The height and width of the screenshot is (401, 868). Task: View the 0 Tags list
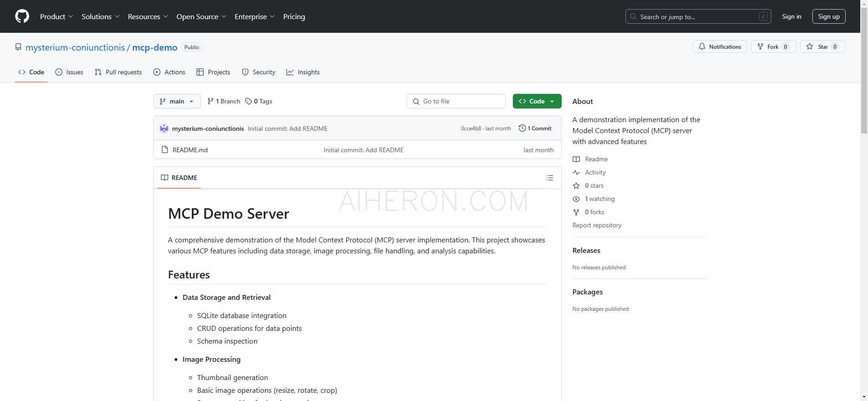click(258, 101)
